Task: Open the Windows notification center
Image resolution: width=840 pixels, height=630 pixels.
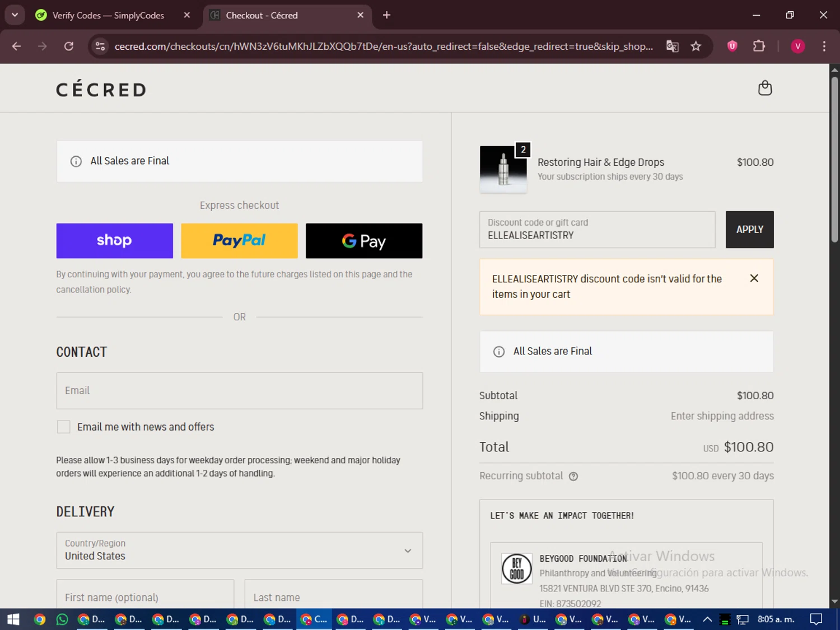Action: 816,619
